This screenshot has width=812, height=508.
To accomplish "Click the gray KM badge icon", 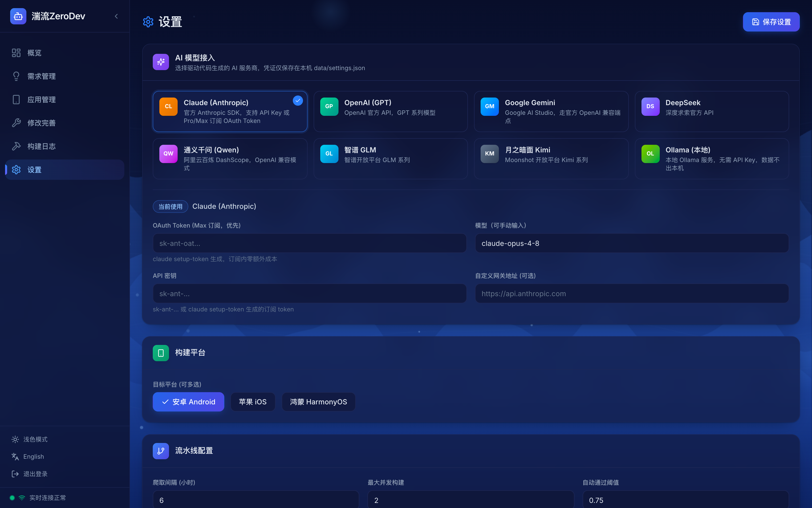I will (x=489, y=154).
